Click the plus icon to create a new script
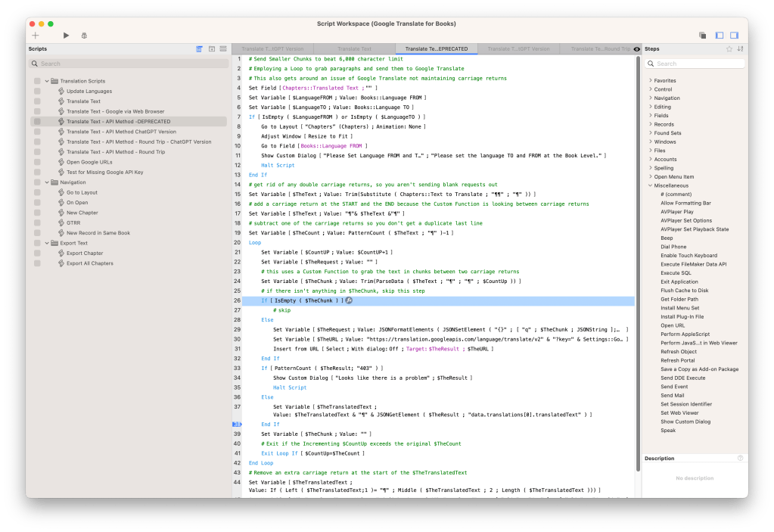 pos(35,36)
